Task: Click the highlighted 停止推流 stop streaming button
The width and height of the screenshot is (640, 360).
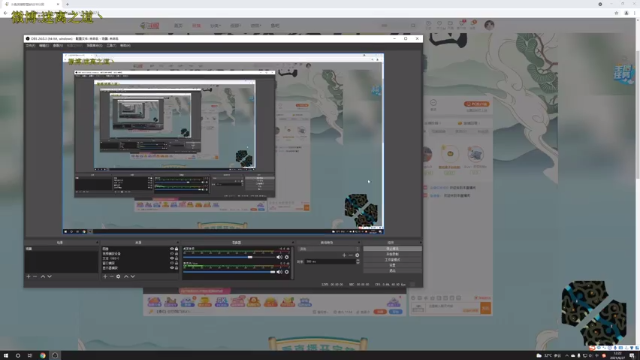Action: click(x=392, y=249)
